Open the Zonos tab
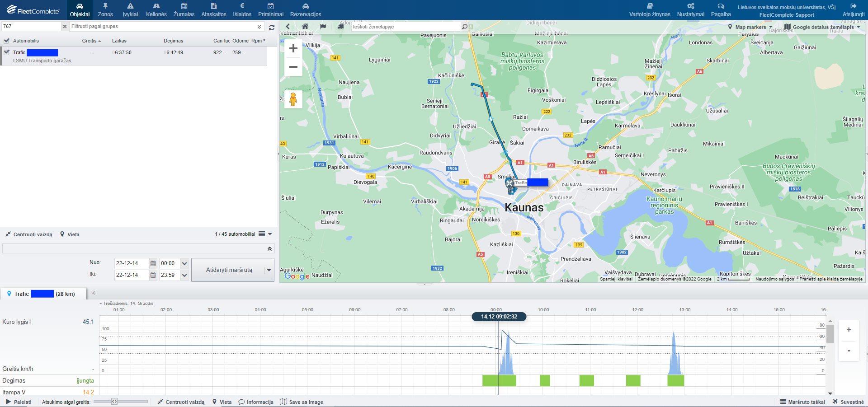The width and height of the screenshot is (868, 407). [x=105, y=10]
